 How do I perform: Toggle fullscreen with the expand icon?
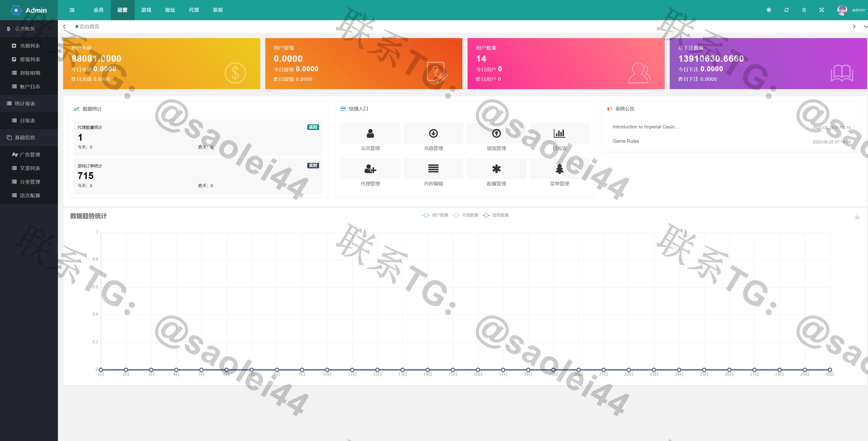click(x=821, y=10)
